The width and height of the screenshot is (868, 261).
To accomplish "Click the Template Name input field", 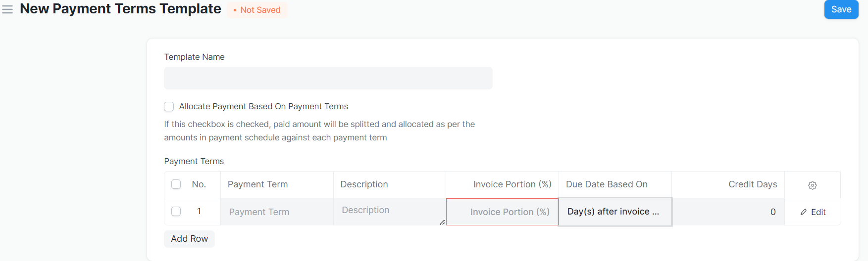I will point(328,78).
